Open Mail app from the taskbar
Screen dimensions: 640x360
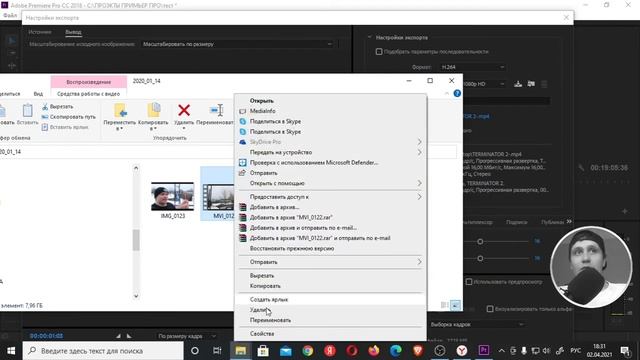coord(286,351)
